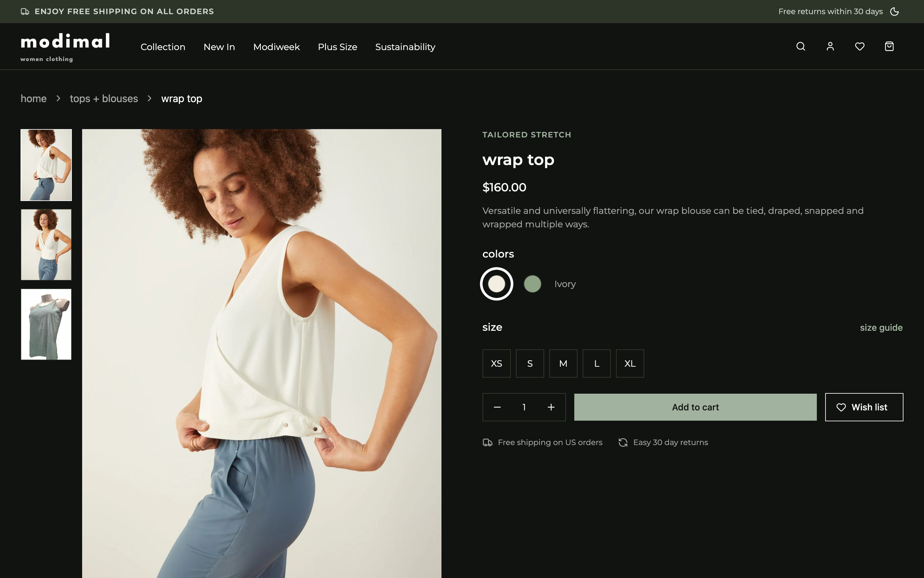Image resolution: width=924 pixels, height=578 pixels.
Task: Click the truck icon beside free shipping info
Action: 488,442
